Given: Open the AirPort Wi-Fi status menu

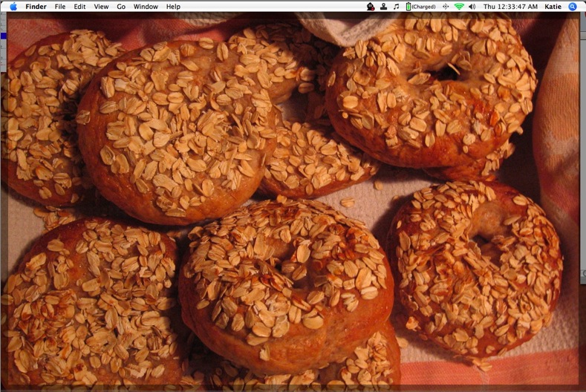Looking at the screenshot, I should tap(459, 7).
